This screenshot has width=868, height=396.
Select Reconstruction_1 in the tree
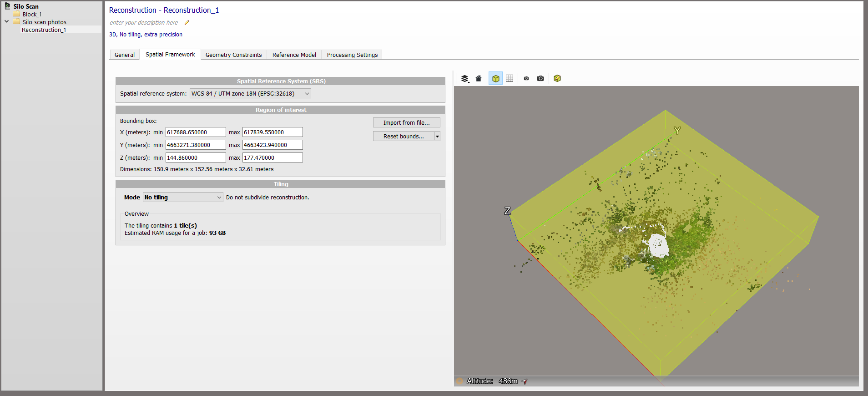coord(44,30)
